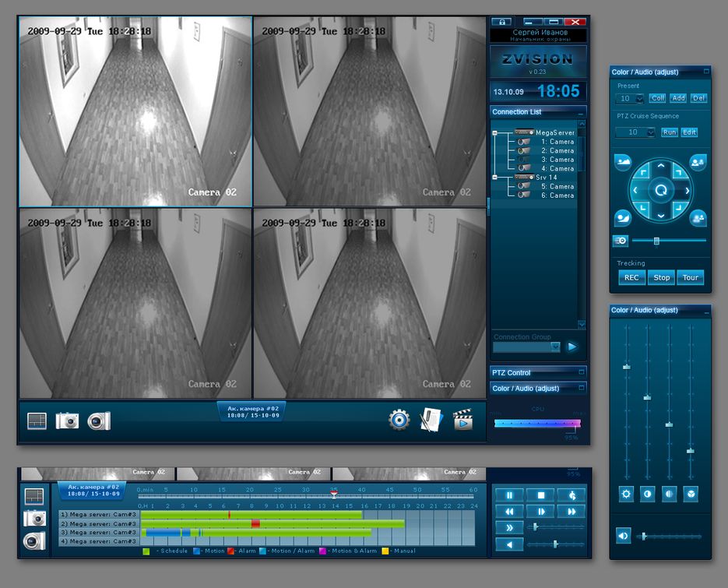
Task: Click the Coll button
Action: [x=657, y=98]
